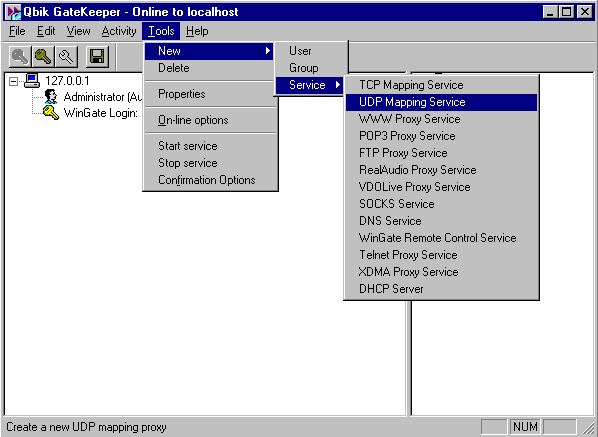Screen dimensions: 598x437
Task: Click the gold key toolbar icon
Action: pos(43,57)
